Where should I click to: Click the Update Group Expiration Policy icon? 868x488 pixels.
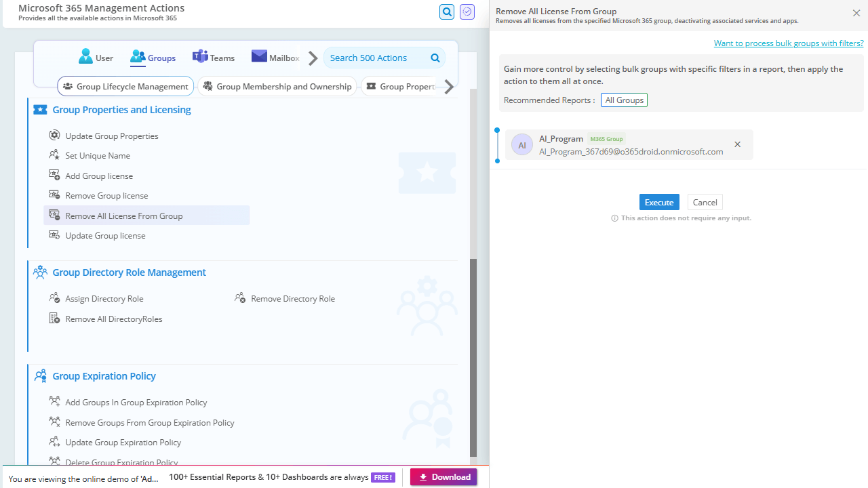[54, 441]
